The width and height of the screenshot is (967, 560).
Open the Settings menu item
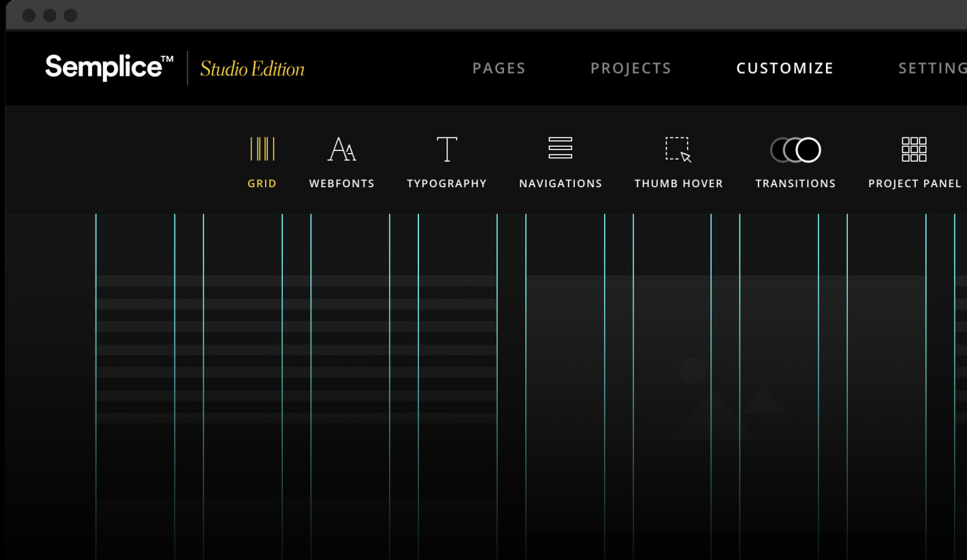click(932, 68)
